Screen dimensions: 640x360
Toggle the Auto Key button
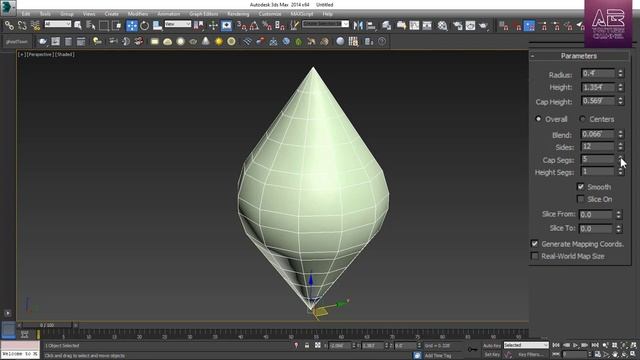[492, 345]
